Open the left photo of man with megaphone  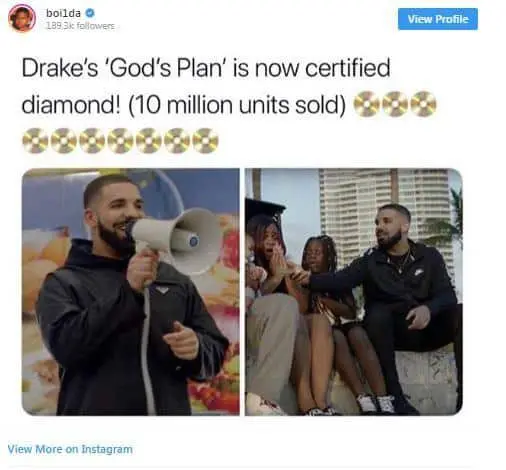131,292
